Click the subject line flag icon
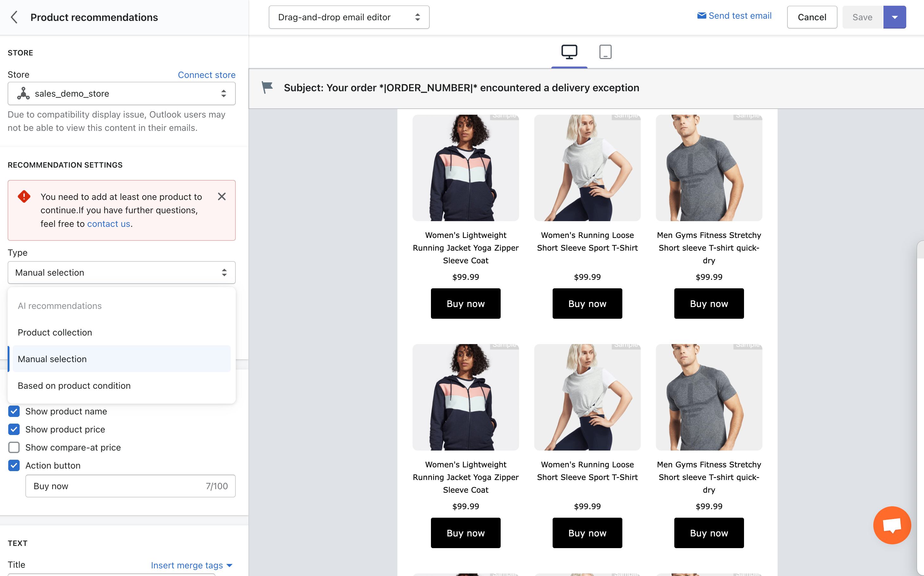The width and height of the screenshot is (924, 576). point(267,88)
